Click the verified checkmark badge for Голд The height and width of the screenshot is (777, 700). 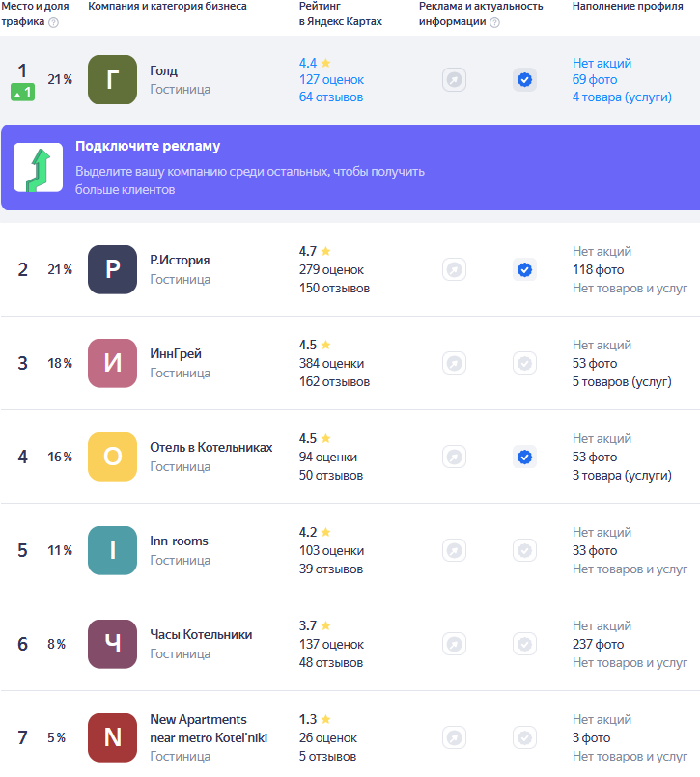(524, 80)
